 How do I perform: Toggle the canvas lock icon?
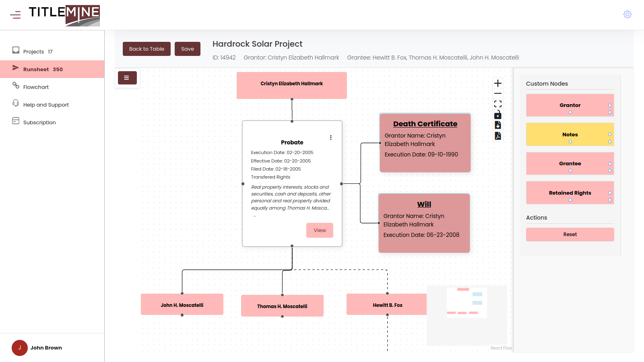pos(498,115)
